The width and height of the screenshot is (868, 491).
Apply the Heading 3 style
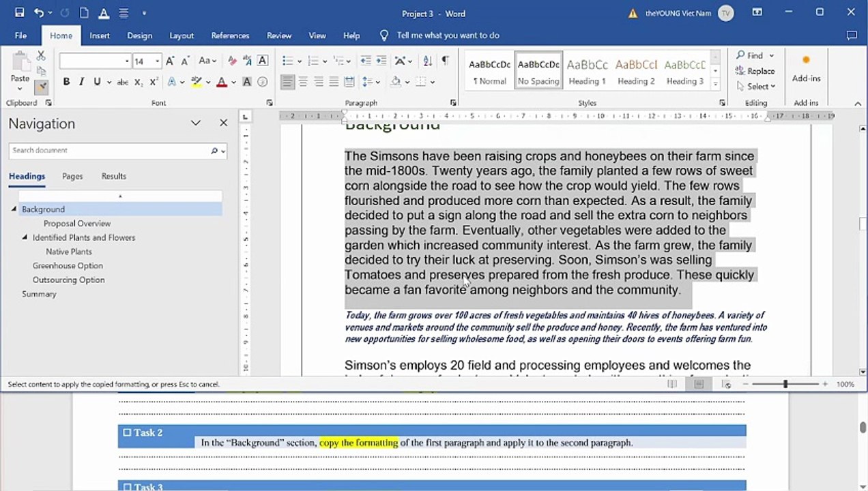684,71
